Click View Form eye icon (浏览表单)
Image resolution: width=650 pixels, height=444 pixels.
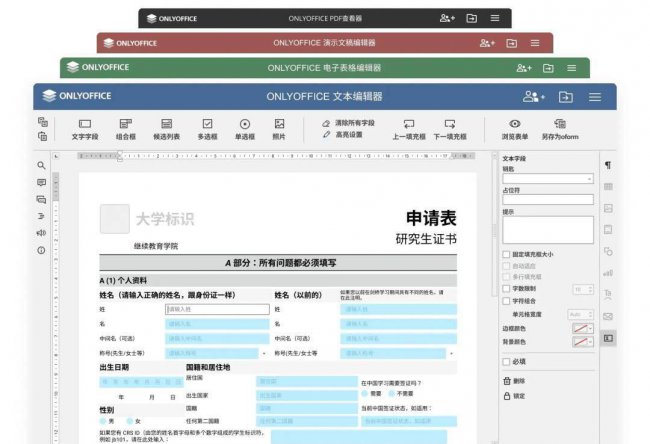[x=515, y=124]
